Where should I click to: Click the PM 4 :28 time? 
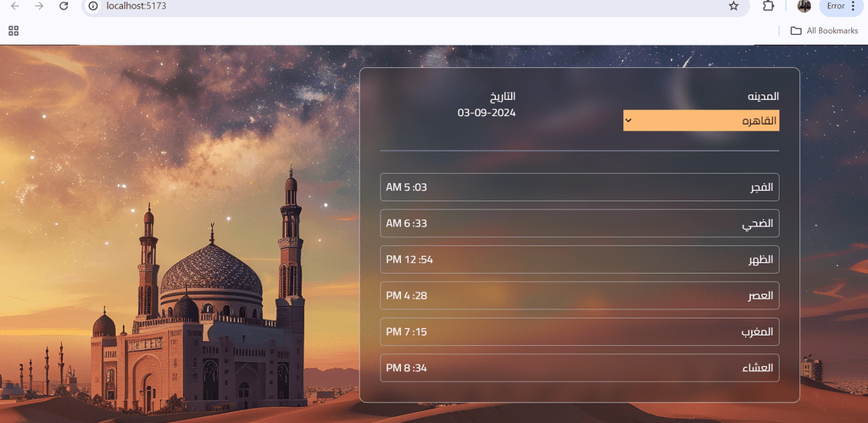click(x=406, y=296)
